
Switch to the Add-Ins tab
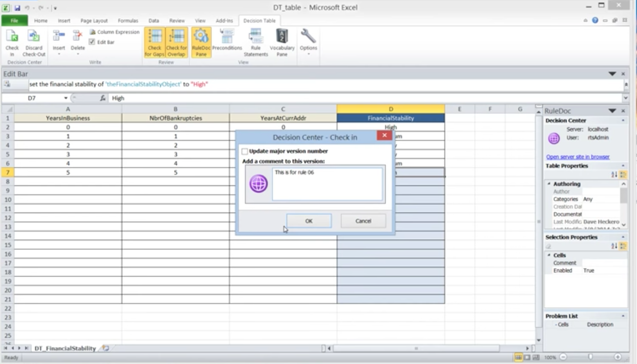click(x=224, y=21)
